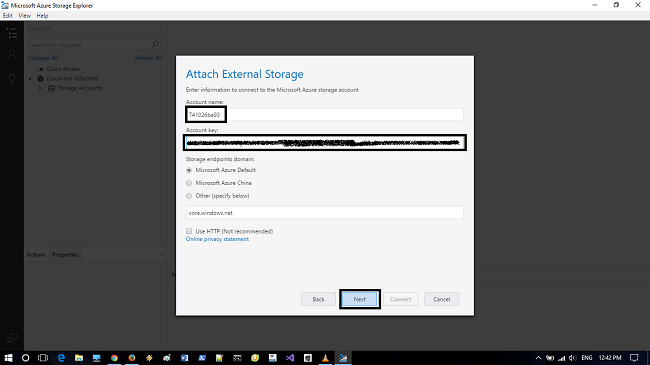Select the Quick Access star icon

(40, 69)
